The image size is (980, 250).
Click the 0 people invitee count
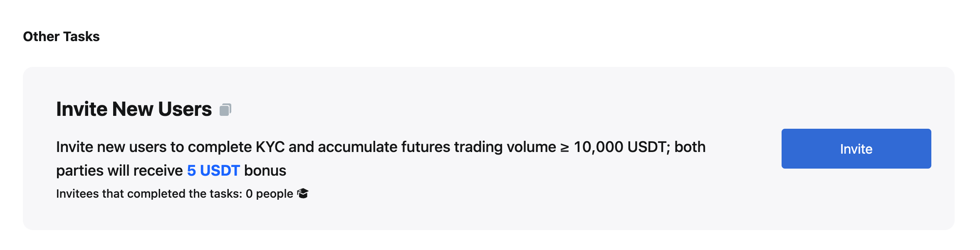coord(270,194)
